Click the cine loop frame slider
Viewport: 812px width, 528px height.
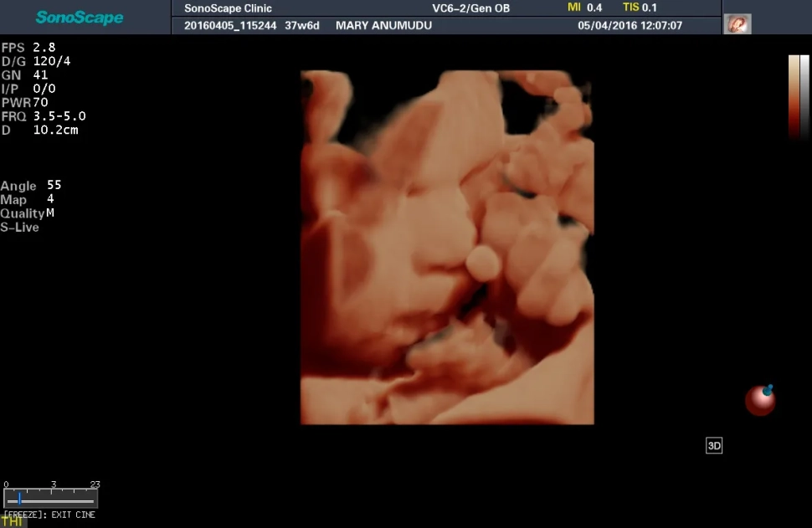[x=50, y=499]
